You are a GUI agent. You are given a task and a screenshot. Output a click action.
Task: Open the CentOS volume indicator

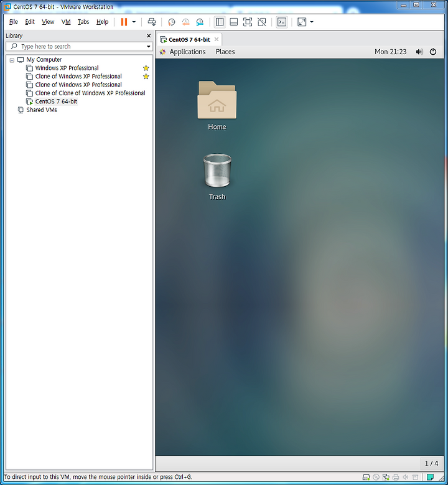pos(419,52)
